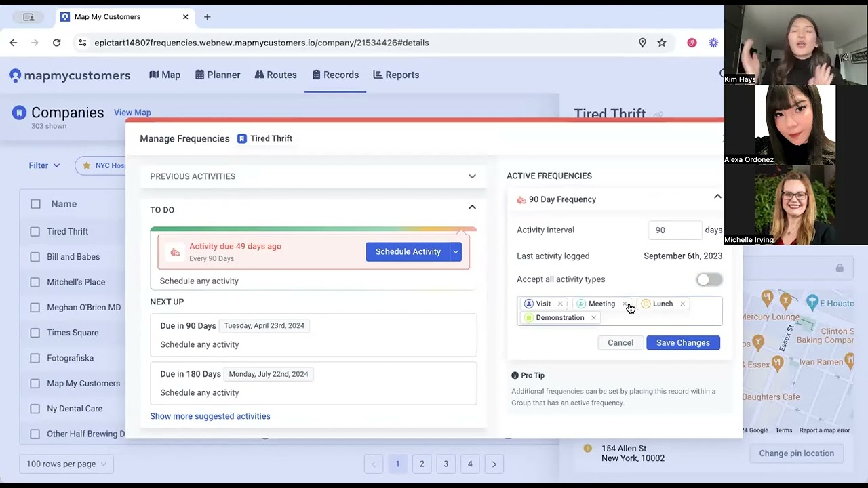Click the Monday, July 22nd, 2024 date tag
This screenshot has height=488, width=868.
[269, 374]
